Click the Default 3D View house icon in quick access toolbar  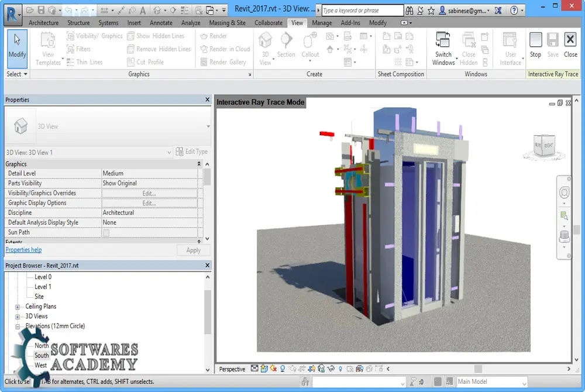[x=157, y=10]
